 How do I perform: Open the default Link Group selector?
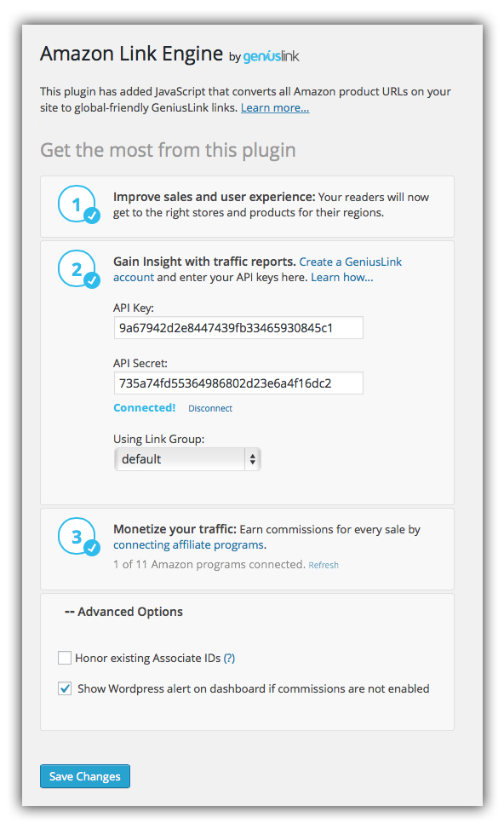187,459
